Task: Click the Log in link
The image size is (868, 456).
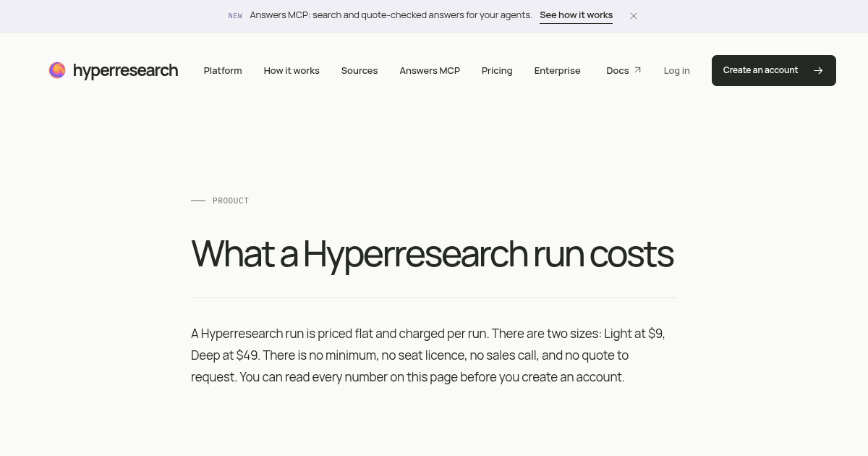Action: coord(677,71)
